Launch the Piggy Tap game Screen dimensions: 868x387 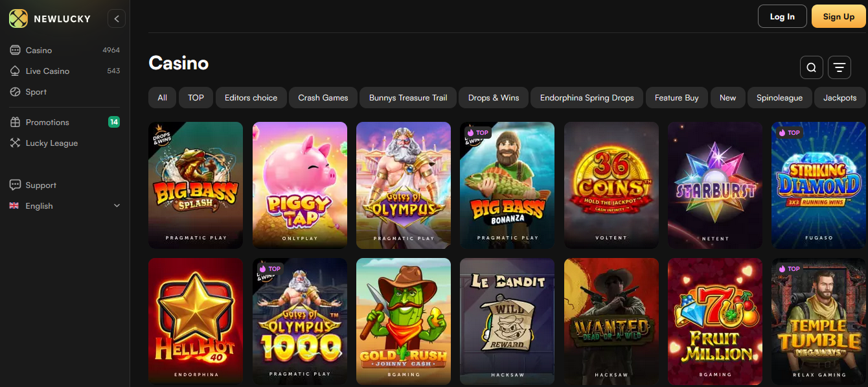300,185
